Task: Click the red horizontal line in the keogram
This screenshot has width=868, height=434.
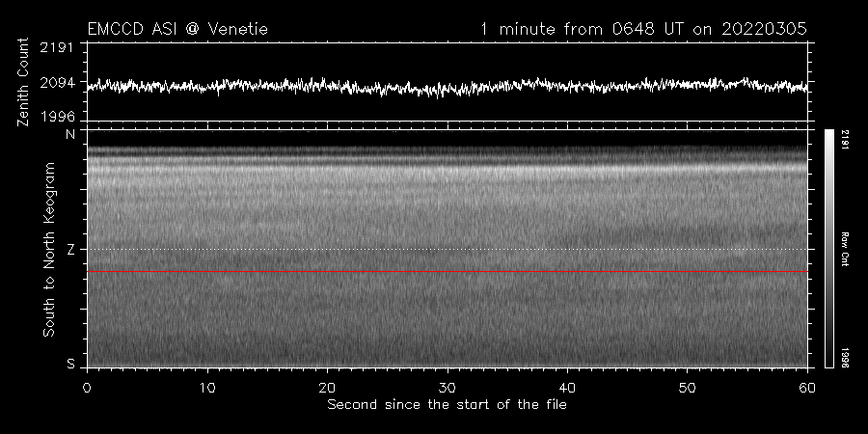Action: (448, 272)
